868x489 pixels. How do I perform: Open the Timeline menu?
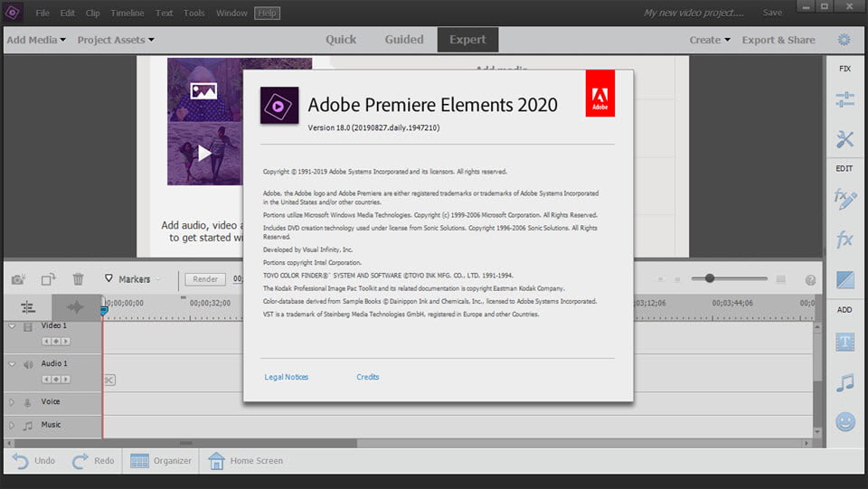127,13
